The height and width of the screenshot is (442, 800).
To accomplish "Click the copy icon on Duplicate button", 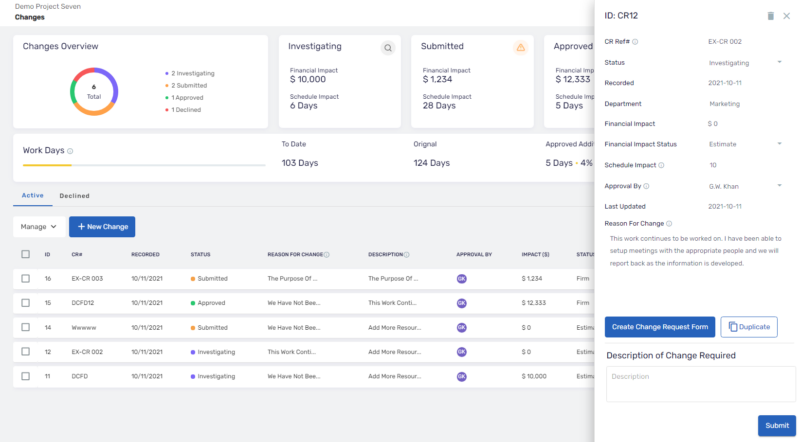I will (733, 327).
